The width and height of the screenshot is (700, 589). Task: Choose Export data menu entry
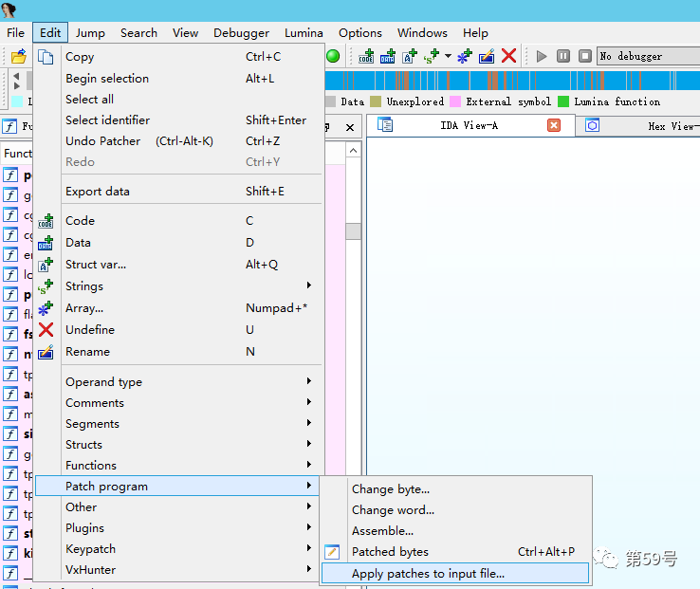178,192
